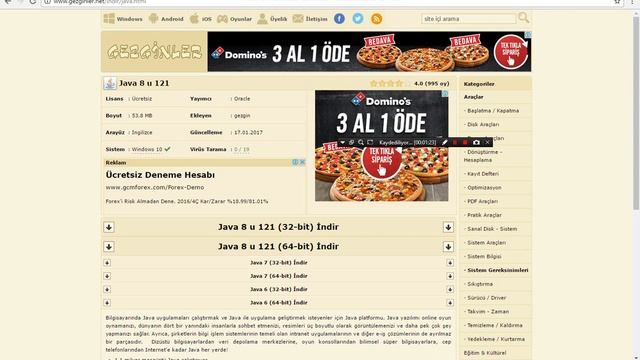
Task: Click the left download arrow for Java 8 64-bit
Action: [x=109, y=247]
